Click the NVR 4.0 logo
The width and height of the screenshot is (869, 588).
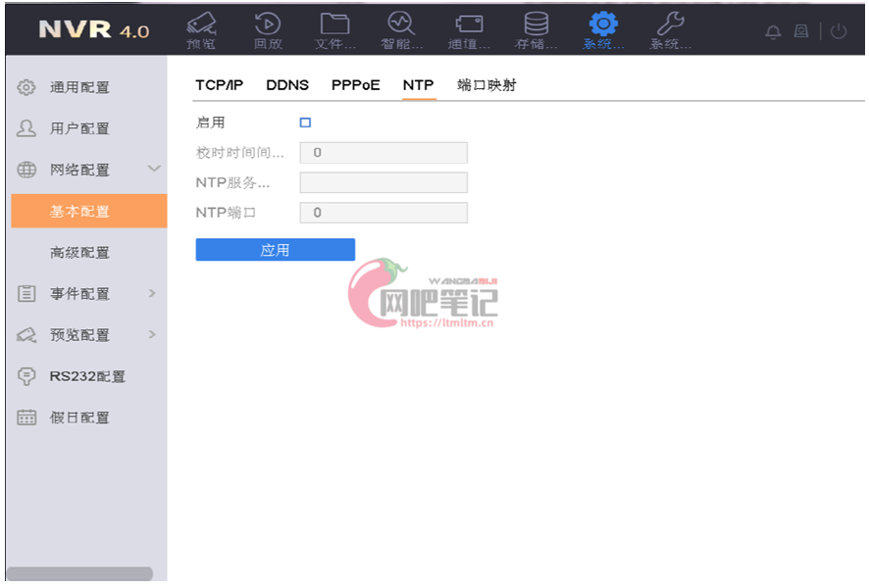(x=93, y=29)
